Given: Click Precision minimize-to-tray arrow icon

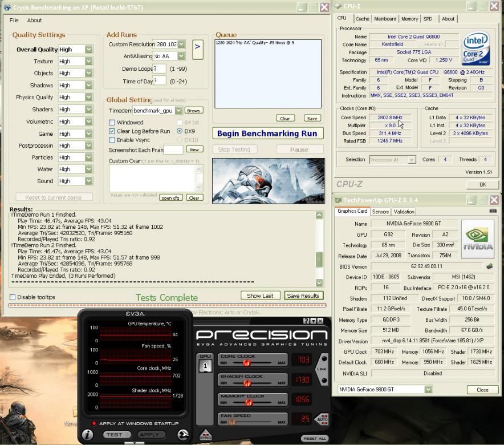Looking at the screenshot, I should point(314,321).
